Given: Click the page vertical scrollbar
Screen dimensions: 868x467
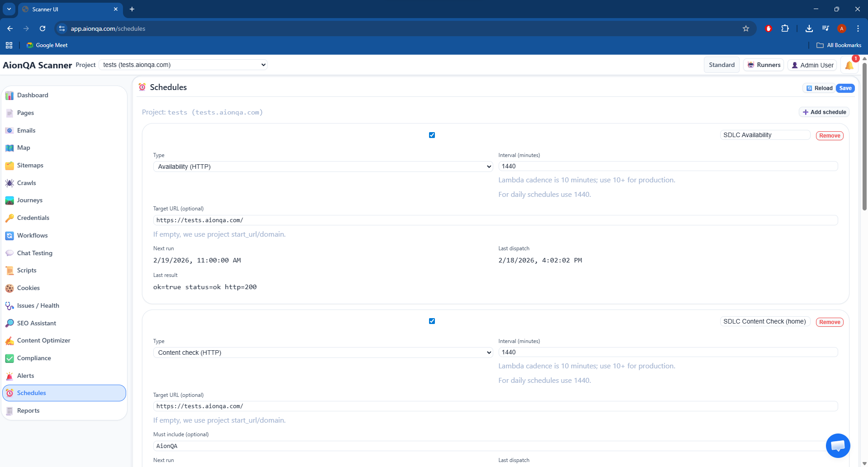Looking at the screenshot, I should [x=864, y=136].
